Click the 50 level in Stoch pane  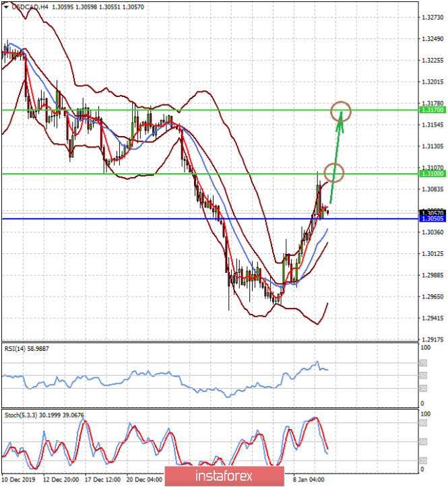coord(424,442)
